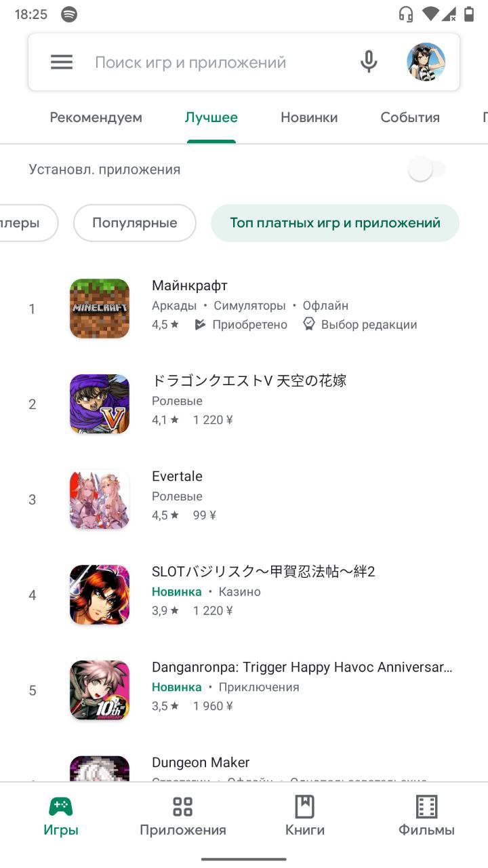This screenshot has height=868, width=488.
Task: Select the Популярные filter chip
Action: pos(135,223)
